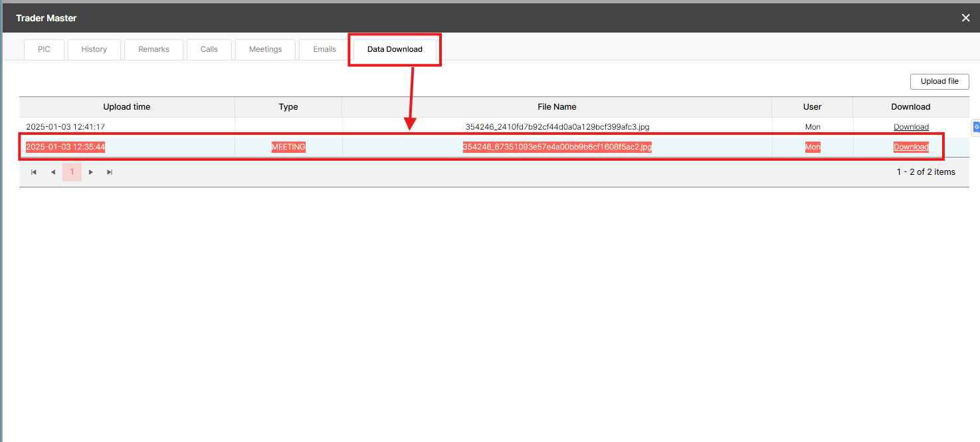Close the Trader Master dialog
Viewport: 980px width, 442px height.
[965, 18]
